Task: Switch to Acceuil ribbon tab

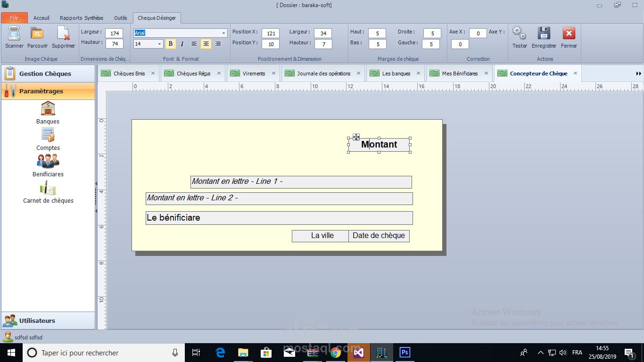Action: (x=41, y=18)
